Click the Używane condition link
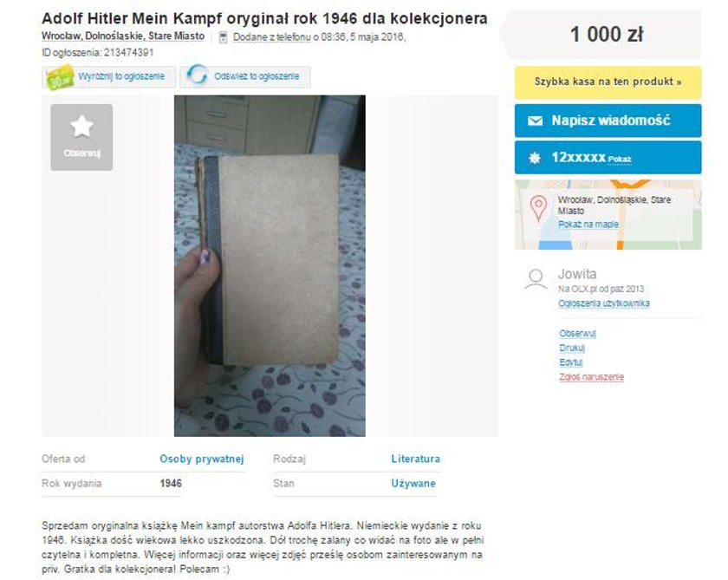This screenshot has height=580, width=728. coord(413,484)
